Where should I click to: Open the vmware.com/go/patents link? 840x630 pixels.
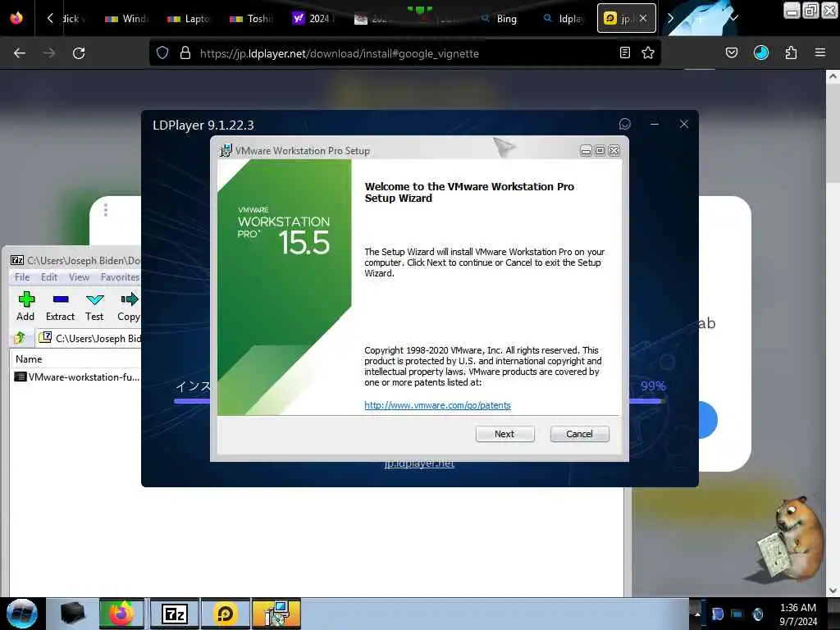(x=437, y=405)
